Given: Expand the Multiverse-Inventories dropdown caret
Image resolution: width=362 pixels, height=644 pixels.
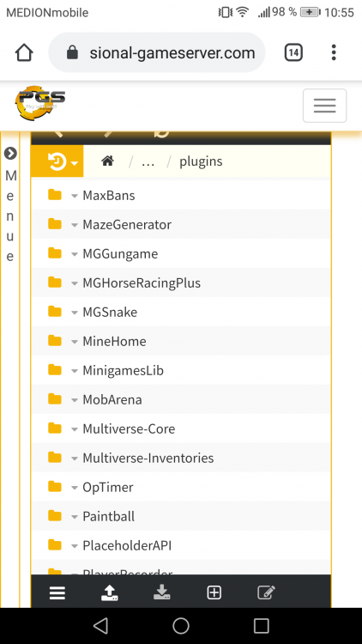Looking at the screenshot, I should [x=75, y=459].
